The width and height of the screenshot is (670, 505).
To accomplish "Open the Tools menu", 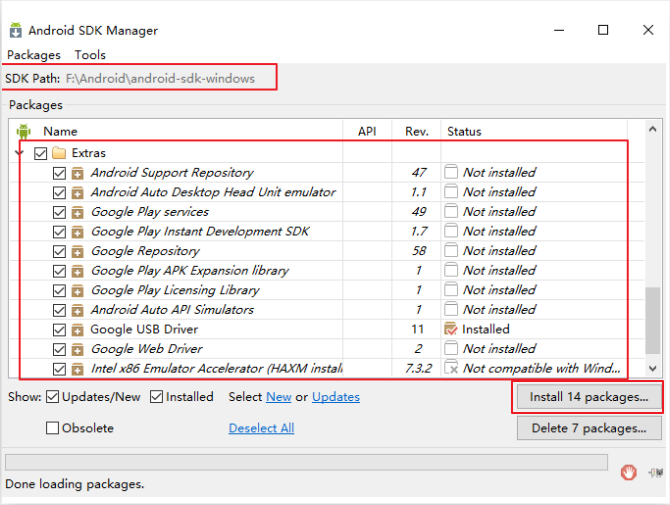I will pos(90,55).
